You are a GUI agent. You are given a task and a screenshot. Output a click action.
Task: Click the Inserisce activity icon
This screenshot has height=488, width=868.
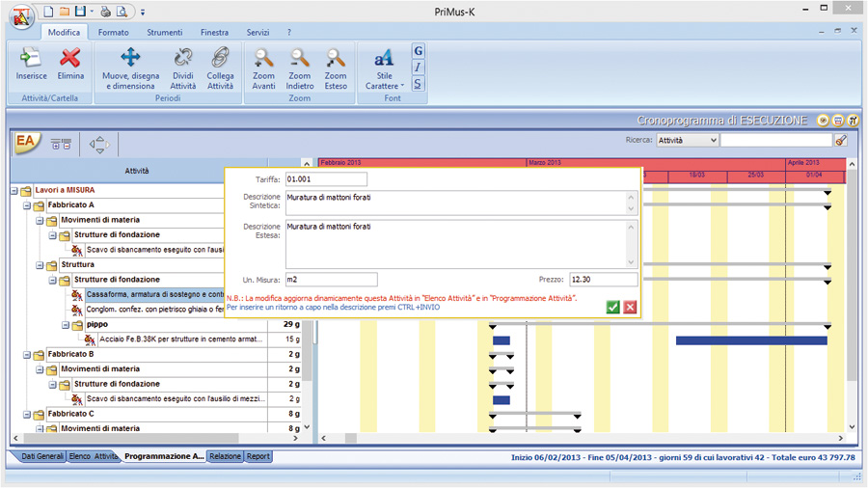click(31, 58)
